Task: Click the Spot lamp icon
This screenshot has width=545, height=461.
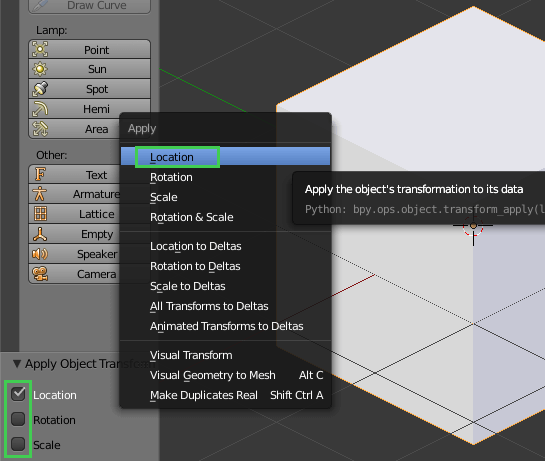Action: pos(40,89)
